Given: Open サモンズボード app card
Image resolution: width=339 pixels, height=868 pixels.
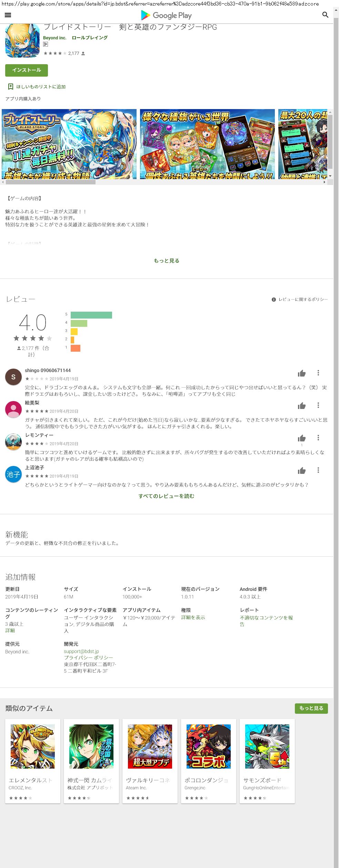Looking at the screenshot, I should [x=267, y=761].
